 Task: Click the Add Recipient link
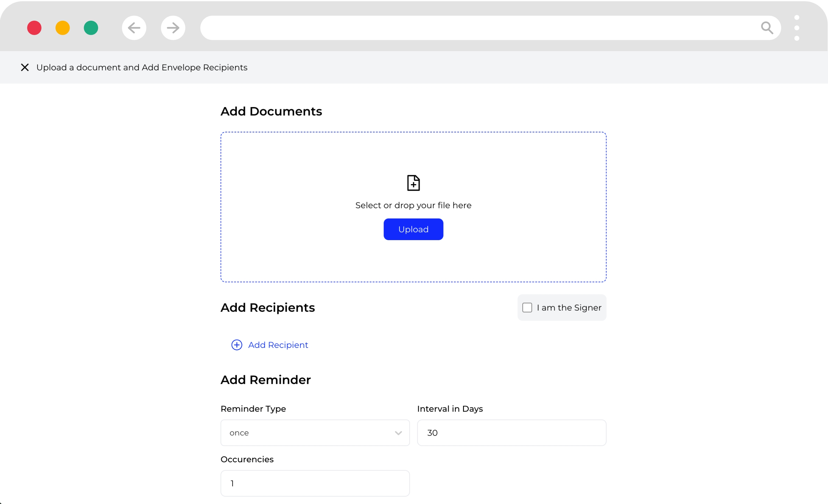pos(278,345)
